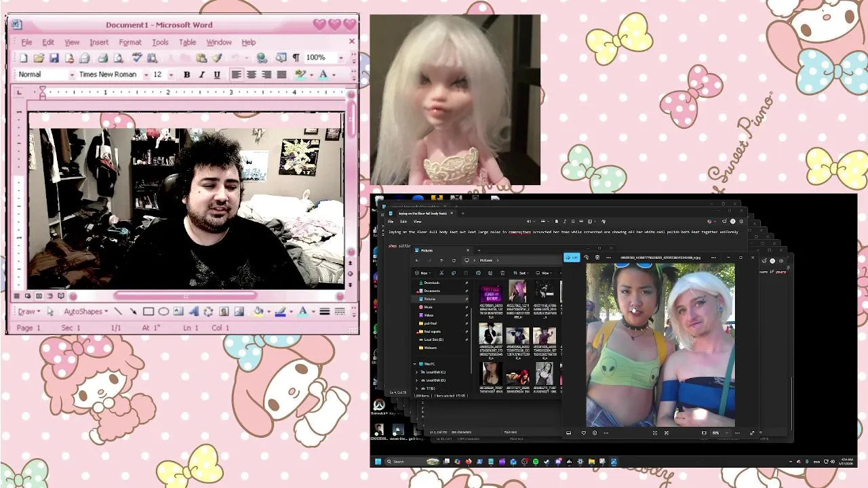Toggle Bold formatting

coord(186,75)
